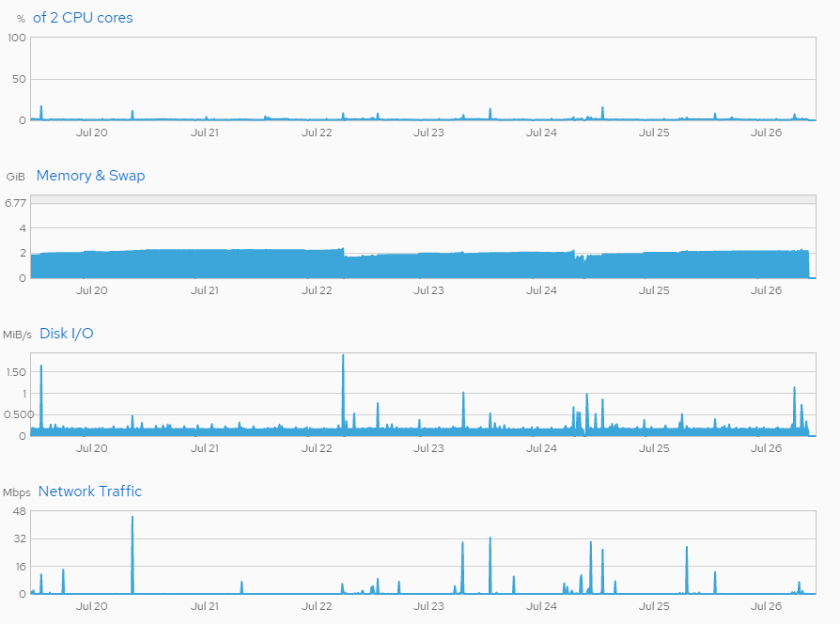Click the 6.77 mark on memory y-axis
The width and height of the screenshot is (840, 624).
(14, 200)
